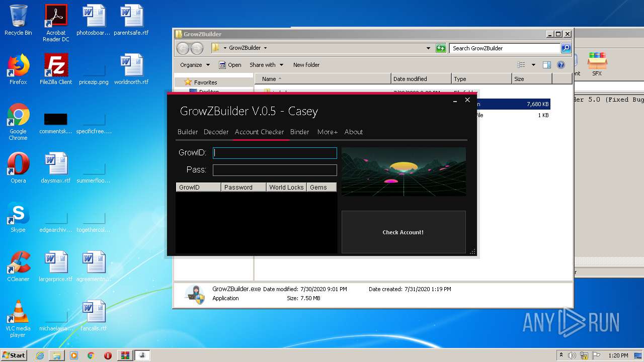Click the Chrome icon in taskbar
This screenshot has width=644, height=362.
pos(91,355)
